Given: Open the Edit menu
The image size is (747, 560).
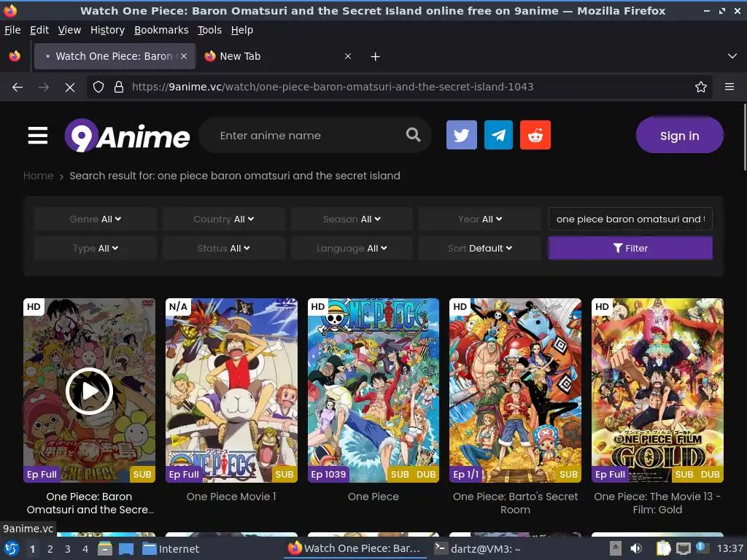Looking at the screenshot, I should coord(39,30).
